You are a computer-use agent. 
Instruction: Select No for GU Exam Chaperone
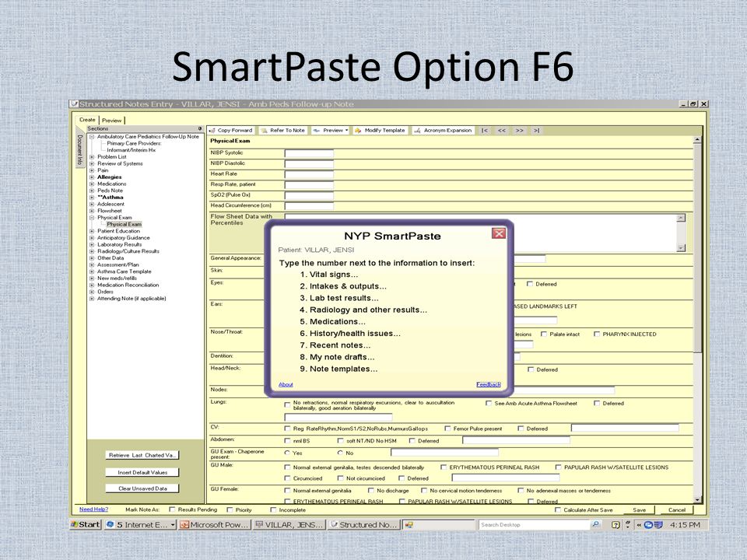click(340, 453)
